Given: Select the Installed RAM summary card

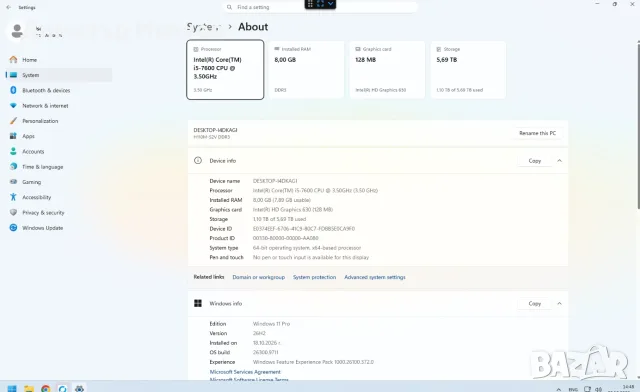Looking at the screenshot, I should coord(306,69).
